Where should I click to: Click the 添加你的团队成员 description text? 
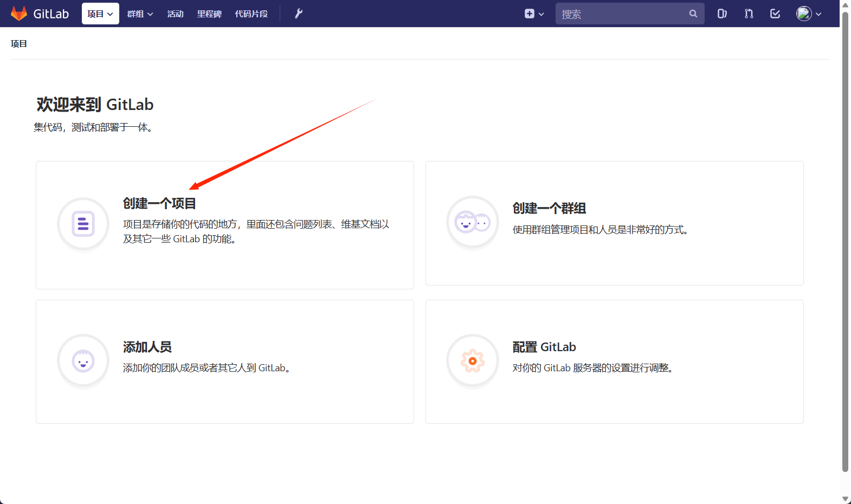207,368
